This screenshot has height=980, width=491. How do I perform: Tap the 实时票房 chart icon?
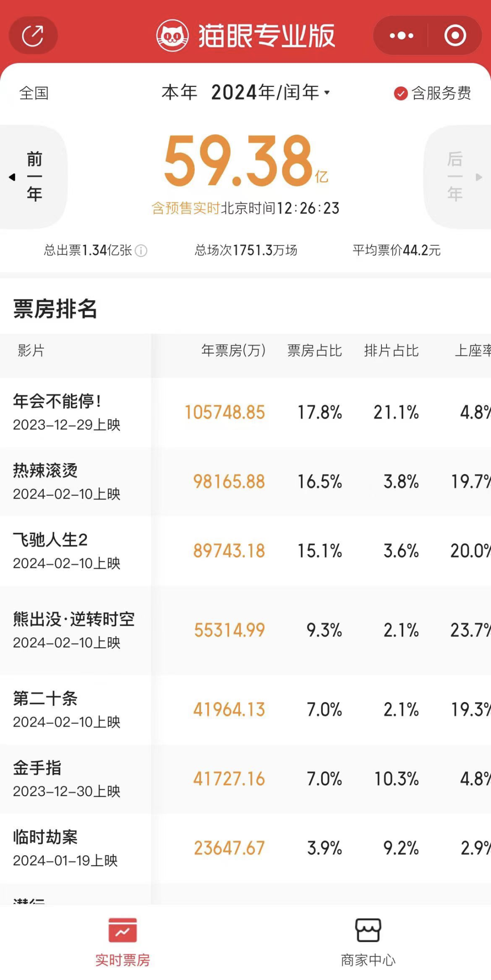122,930
